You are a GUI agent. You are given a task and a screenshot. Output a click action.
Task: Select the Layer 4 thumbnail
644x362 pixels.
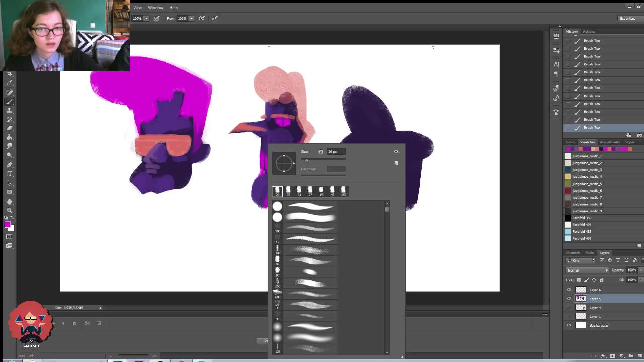point(581,307)
